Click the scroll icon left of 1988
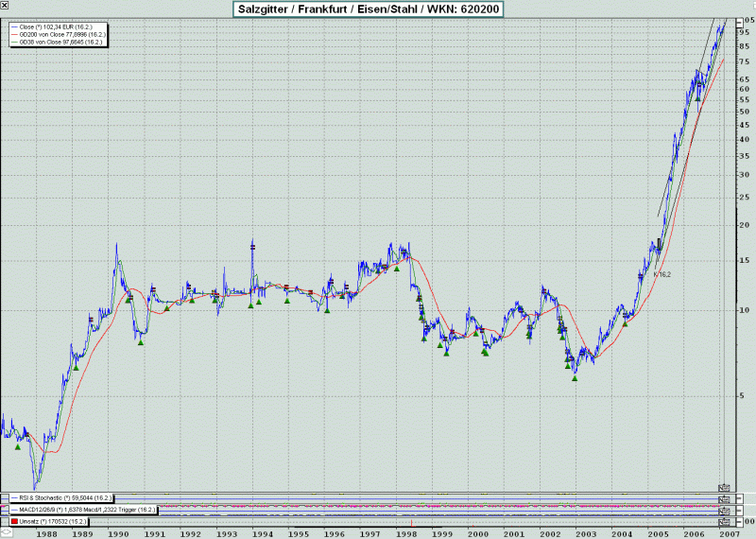The width and height of the screenshot is (756, 539). (x=6, y=532)
